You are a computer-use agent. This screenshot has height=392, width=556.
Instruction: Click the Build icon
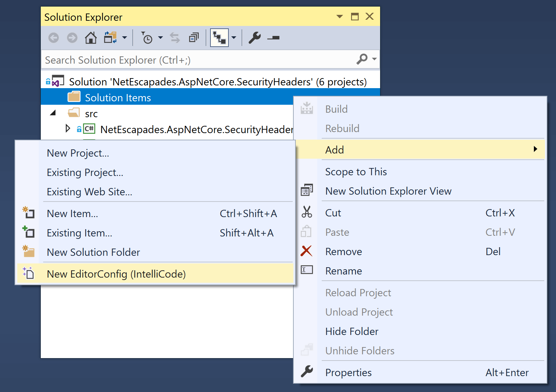click(x=307, y=108)
